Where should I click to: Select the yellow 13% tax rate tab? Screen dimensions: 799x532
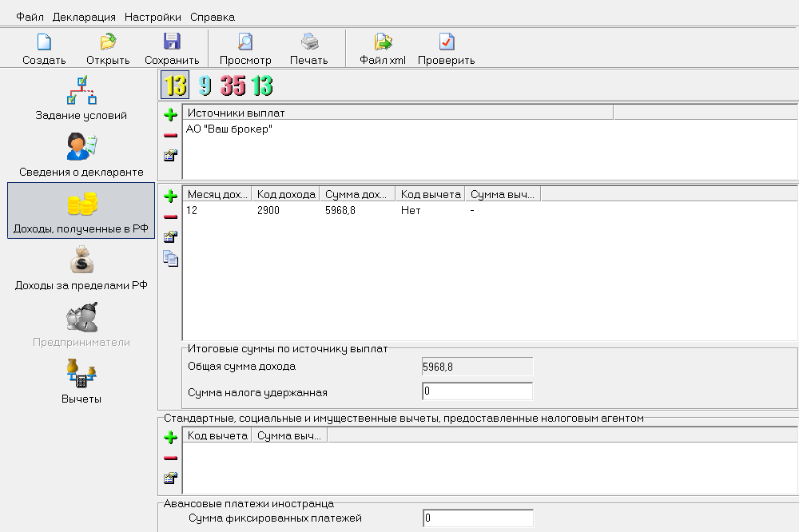pos(175,85)
